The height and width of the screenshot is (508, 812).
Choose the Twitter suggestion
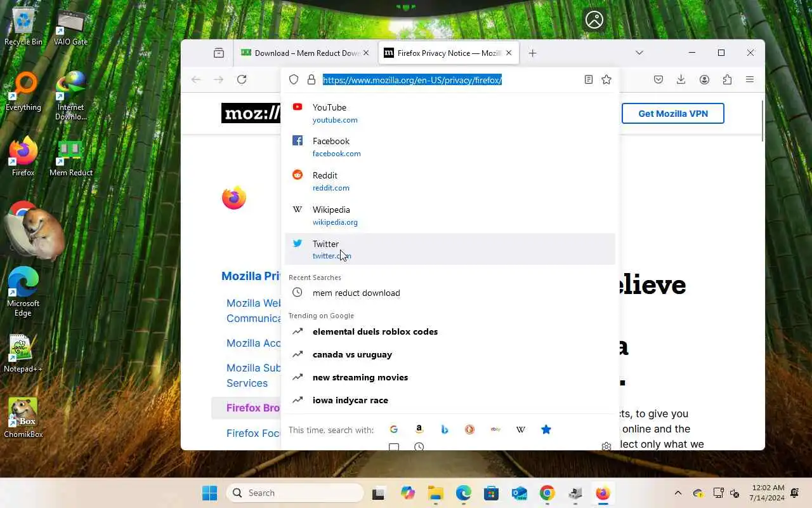pyautogui.click(x=450, y=249)
